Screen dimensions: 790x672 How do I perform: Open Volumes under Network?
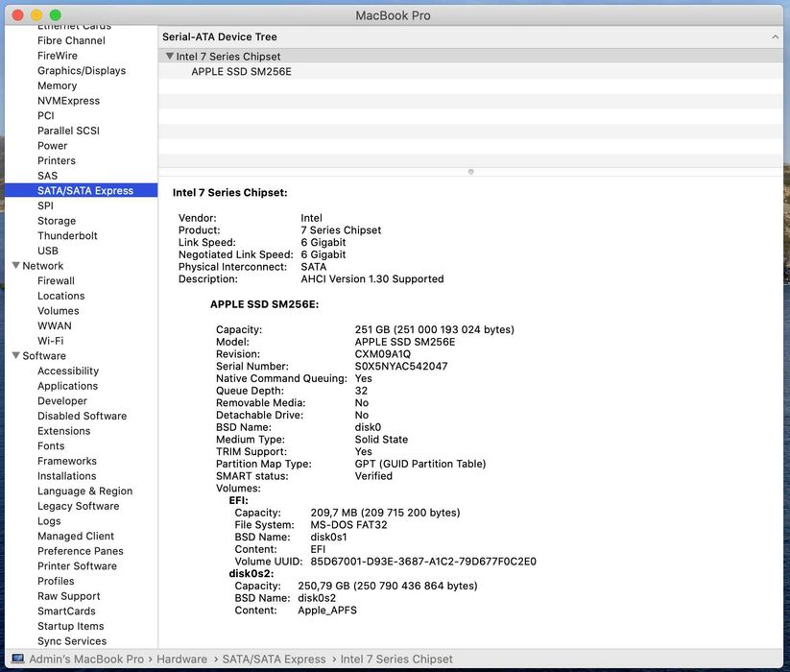pos(58,311)
